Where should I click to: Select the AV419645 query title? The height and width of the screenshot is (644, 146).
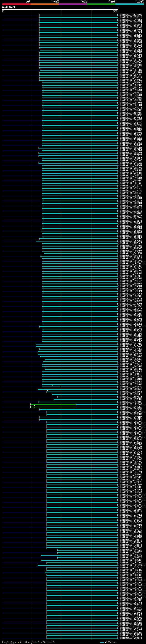8,7
